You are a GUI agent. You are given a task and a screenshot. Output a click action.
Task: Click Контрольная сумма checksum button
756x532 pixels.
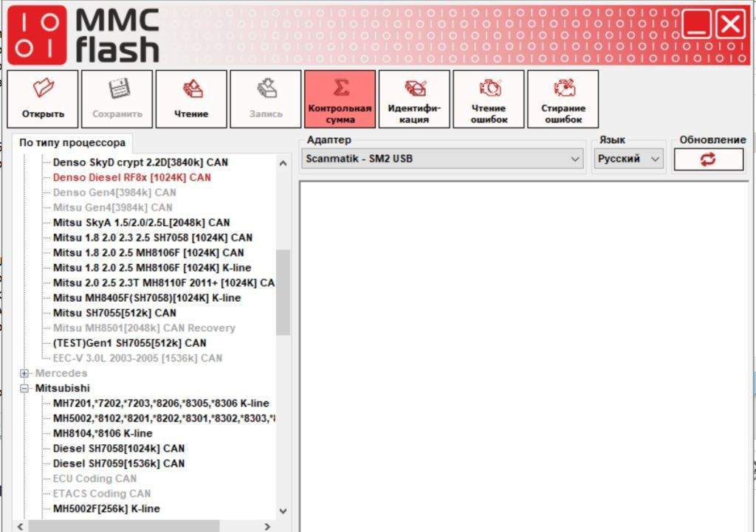340,100
